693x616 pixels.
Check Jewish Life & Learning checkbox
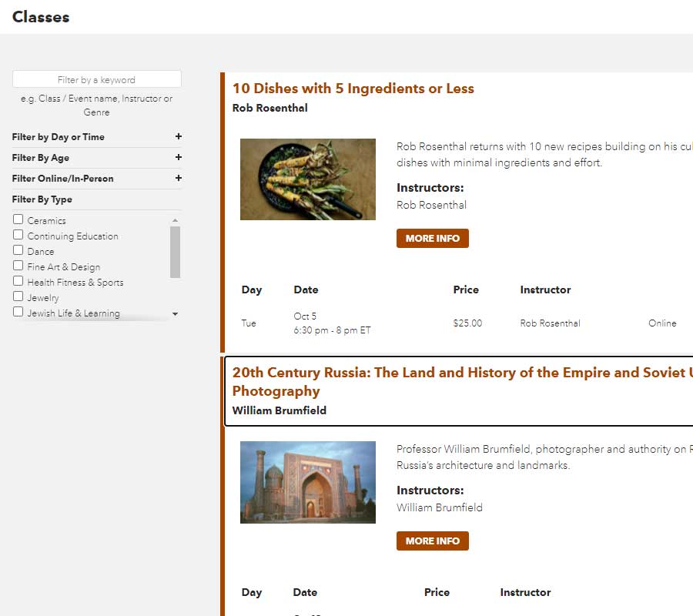tap(18, 312)
